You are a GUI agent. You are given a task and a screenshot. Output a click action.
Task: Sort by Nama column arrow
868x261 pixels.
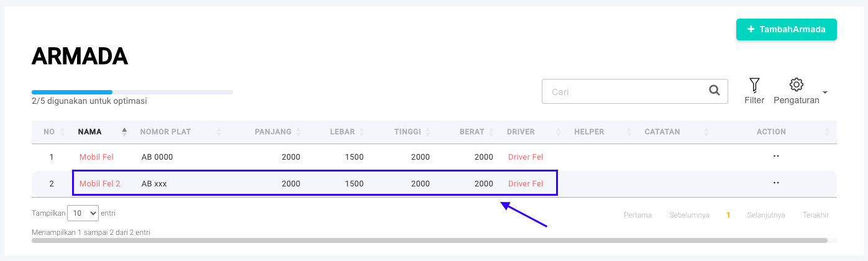124,132
